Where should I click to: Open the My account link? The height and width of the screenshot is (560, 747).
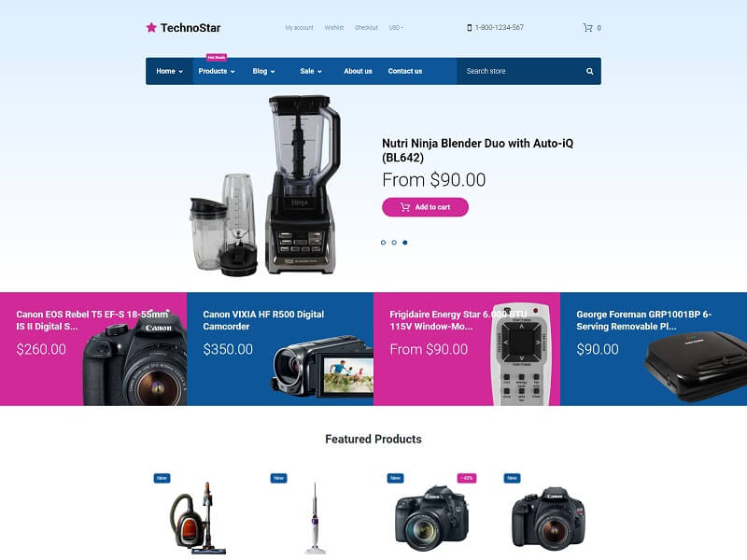(299, 28)
